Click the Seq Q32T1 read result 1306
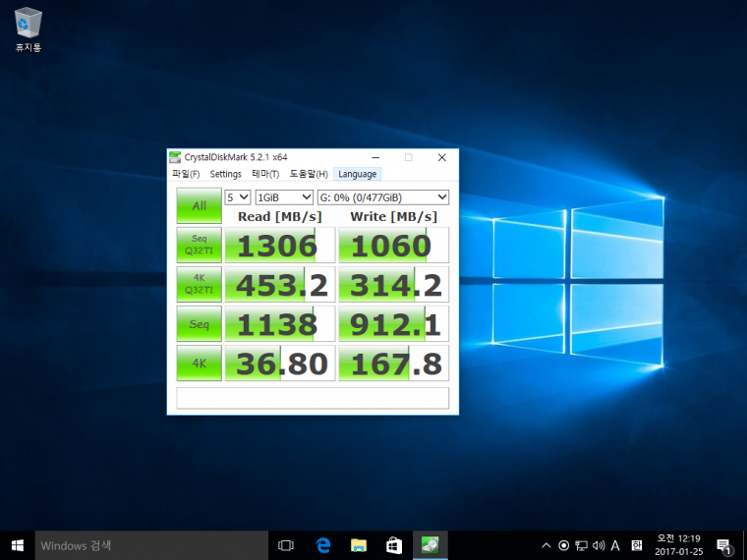Screen dimensions: 747x560 click(280, 245)
